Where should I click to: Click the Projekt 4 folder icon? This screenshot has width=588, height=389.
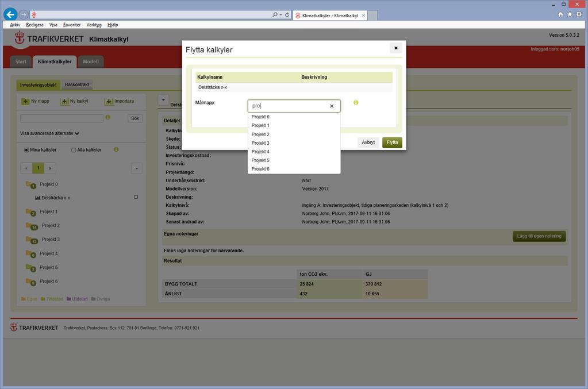point(30,254)
